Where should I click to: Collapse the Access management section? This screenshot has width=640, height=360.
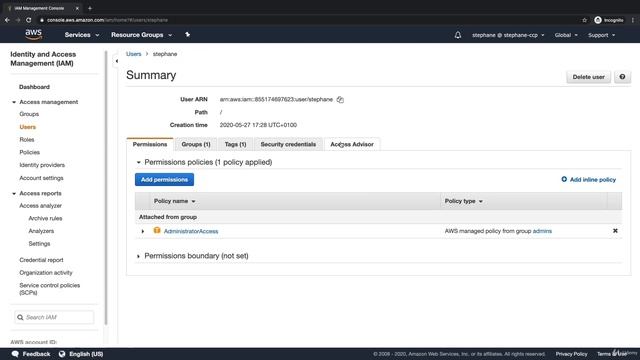(14, 102)
